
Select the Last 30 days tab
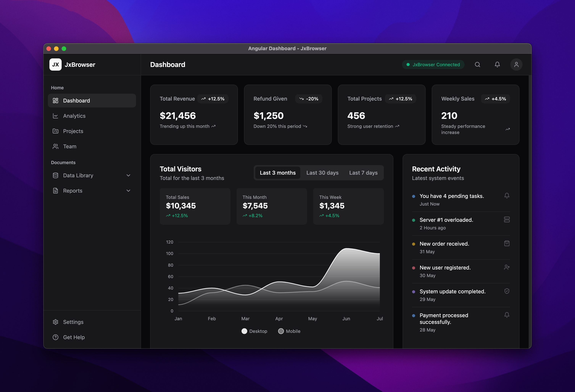322,173
